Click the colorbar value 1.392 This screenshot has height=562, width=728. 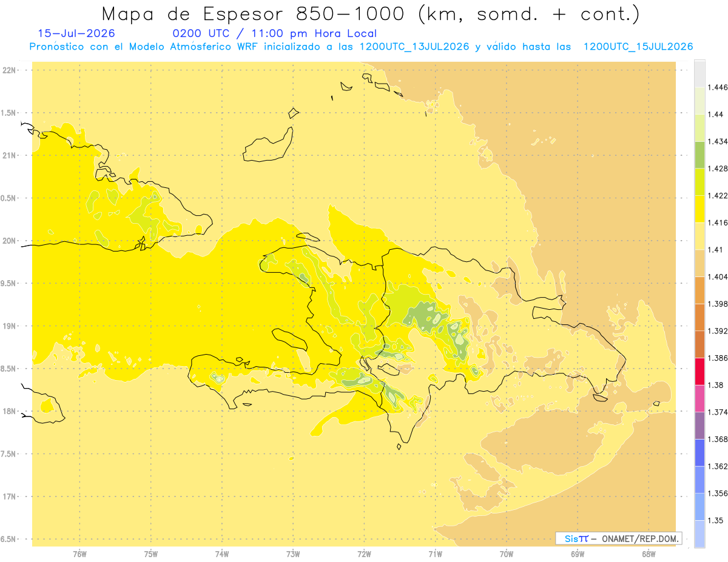pos(717,331)
